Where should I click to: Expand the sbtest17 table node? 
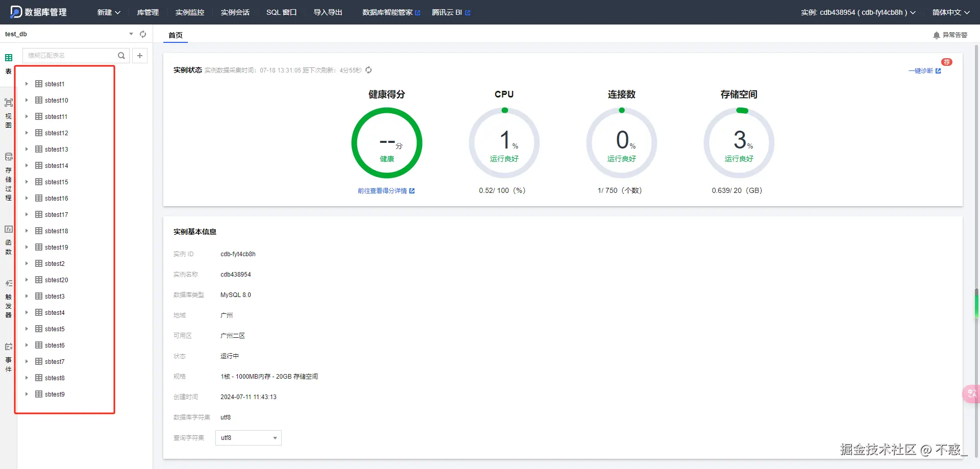(27, 214)
